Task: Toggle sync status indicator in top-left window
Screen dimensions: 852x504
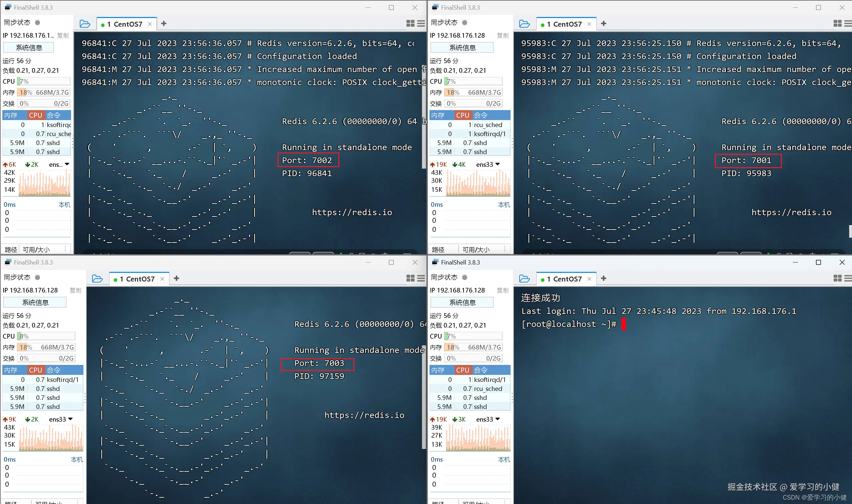Action: pos(38,22)
